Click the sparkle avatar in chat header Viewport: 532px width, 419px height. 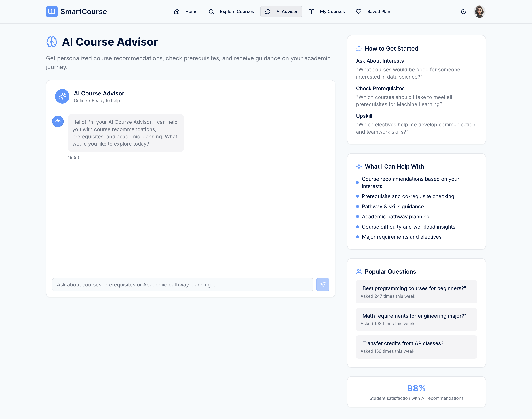click(x=62, y=96)
